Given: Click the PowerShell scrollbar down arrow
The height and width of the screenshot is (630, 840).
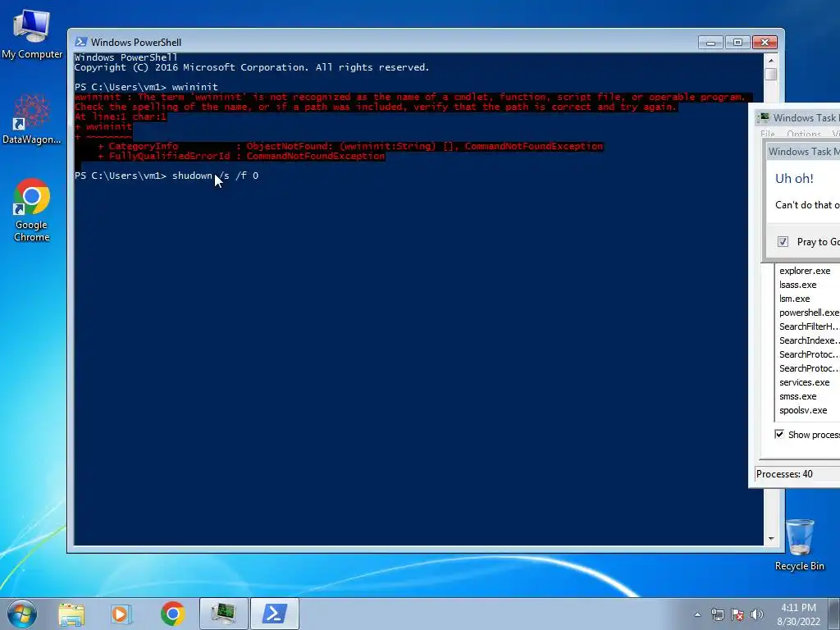Looking at the screenshot, I should pos(771,538).
